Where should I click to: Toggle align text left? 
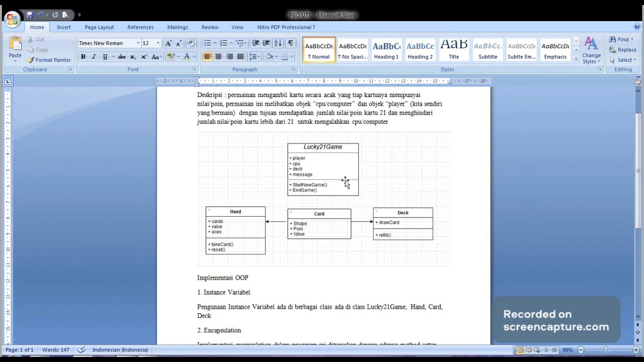click(207, 57)
